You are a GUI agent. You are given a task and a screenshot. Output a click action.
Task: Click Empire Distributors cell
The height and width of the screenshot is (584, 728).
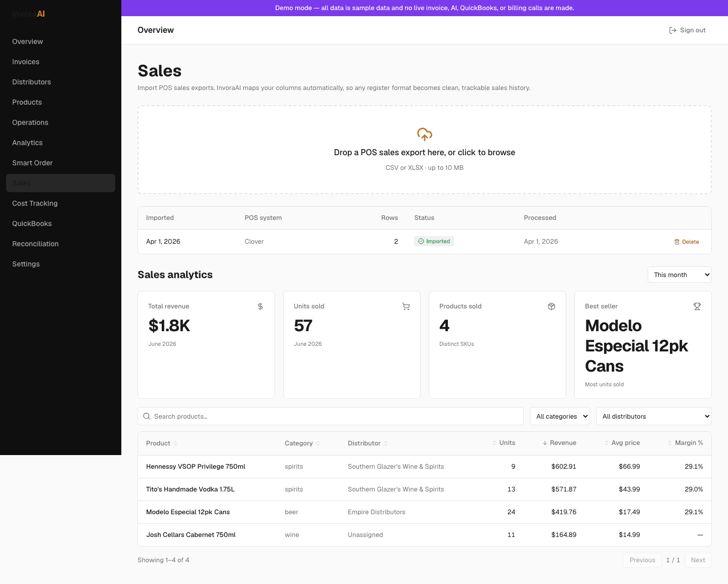[x=377, y=512]
